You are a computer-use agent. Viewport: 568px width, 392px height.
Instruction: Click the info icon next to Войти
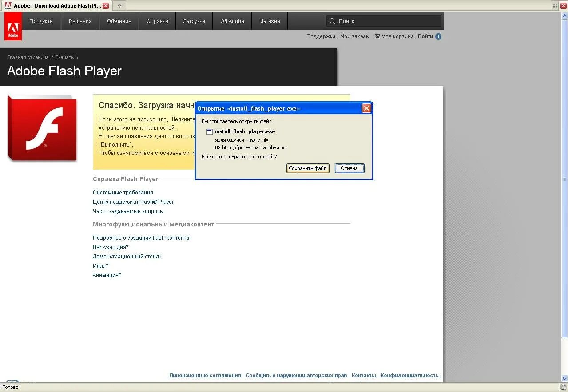(438, 36)
